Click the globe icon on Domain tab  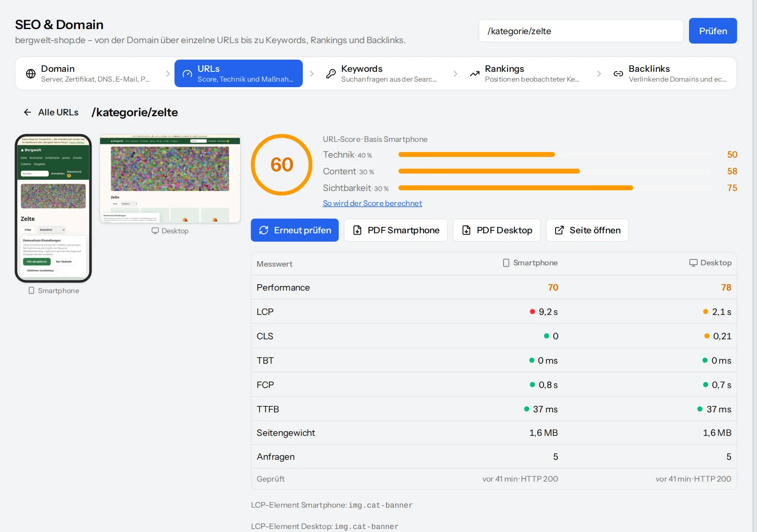[31, 73]
